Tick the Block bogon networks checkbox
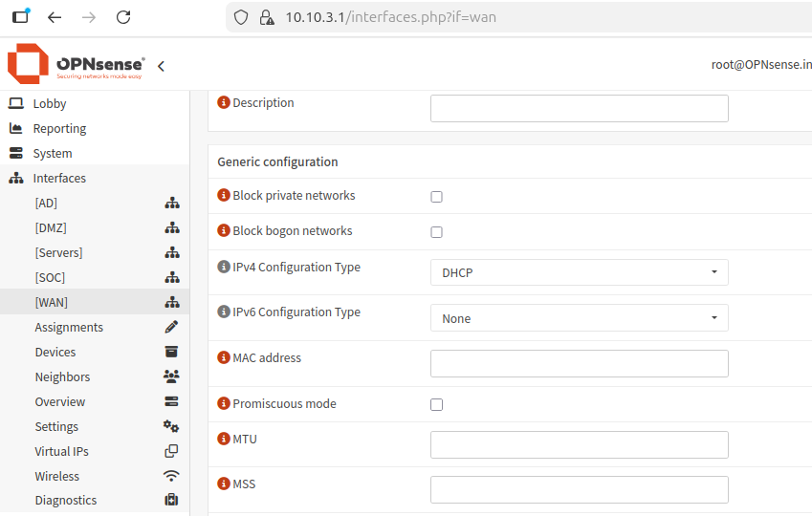The height and width of the screenshot is (516, 812). tap(436, 232)
